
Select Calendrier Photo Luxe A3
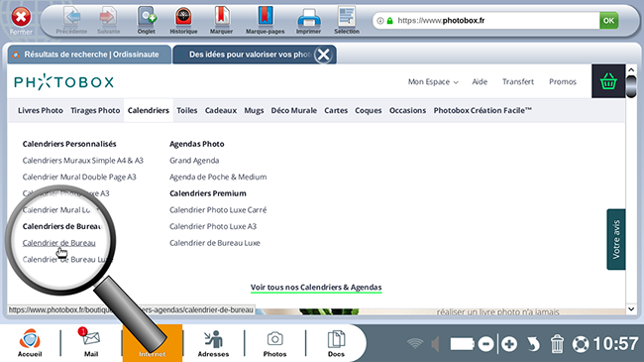213,226
